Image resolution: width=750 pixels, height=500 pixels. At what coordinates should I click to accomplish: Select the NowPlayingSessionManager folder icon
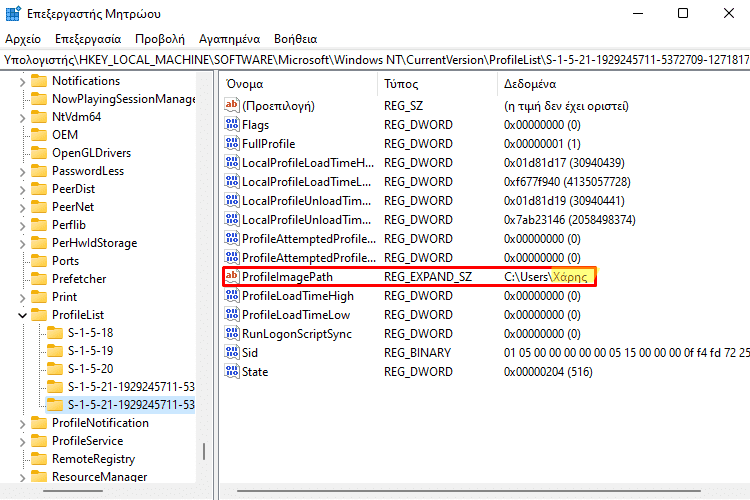(x=39, y=99)
